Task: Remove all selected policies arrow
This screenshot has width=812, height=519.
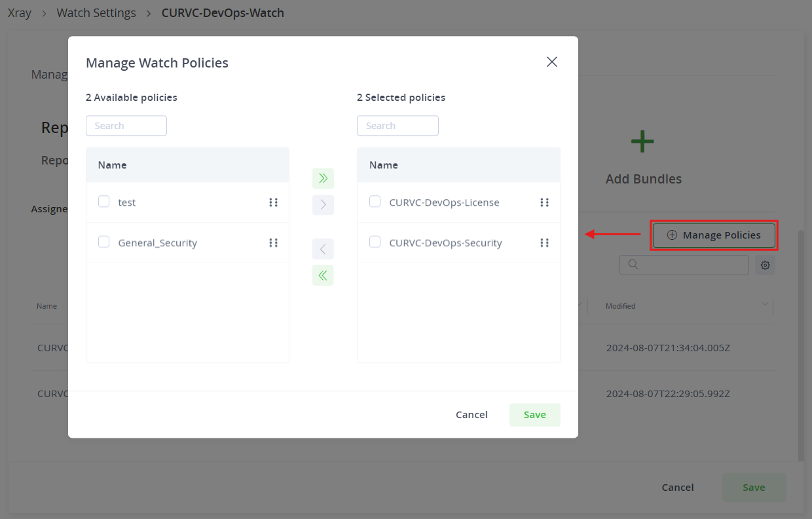Action: click(323, 275)
